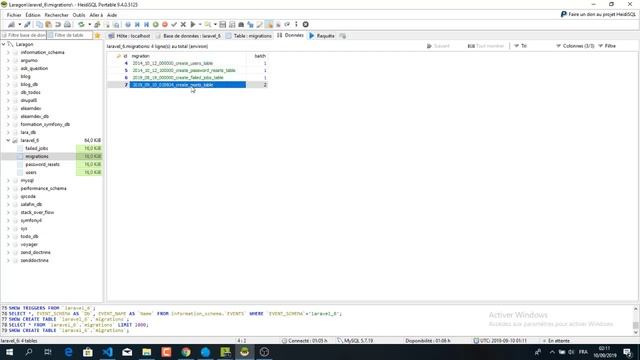The image size is (640, 360).
Task: Select the create_password_resets_table migration row
Action: point(188,71)
